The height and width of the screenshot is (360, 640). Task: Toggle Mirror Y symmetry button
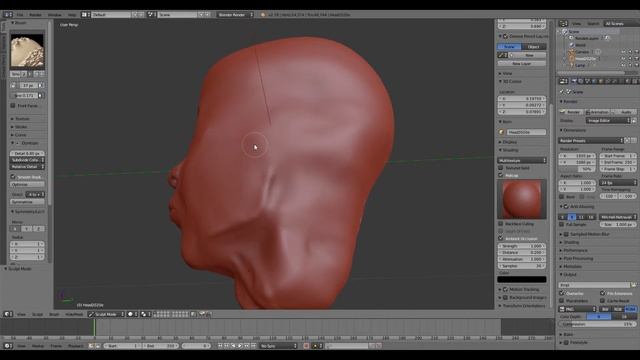pyautogui.click(x=27, y=229)
